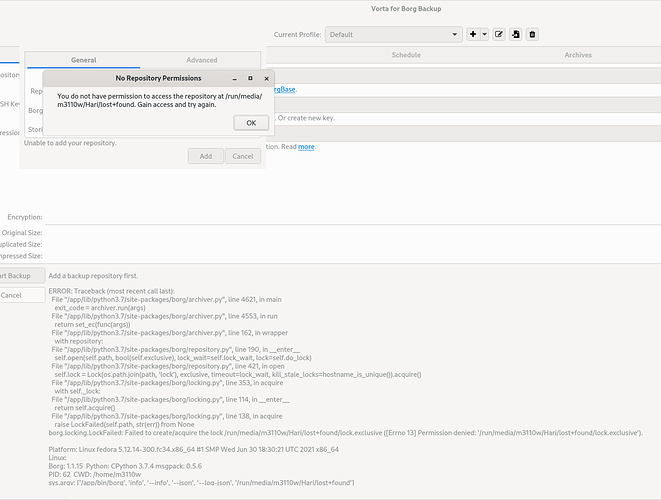Screen dimensions: 661x500
Task: Maximize the No Repository Permissions dialog
Action: click(x=250, y=78)
